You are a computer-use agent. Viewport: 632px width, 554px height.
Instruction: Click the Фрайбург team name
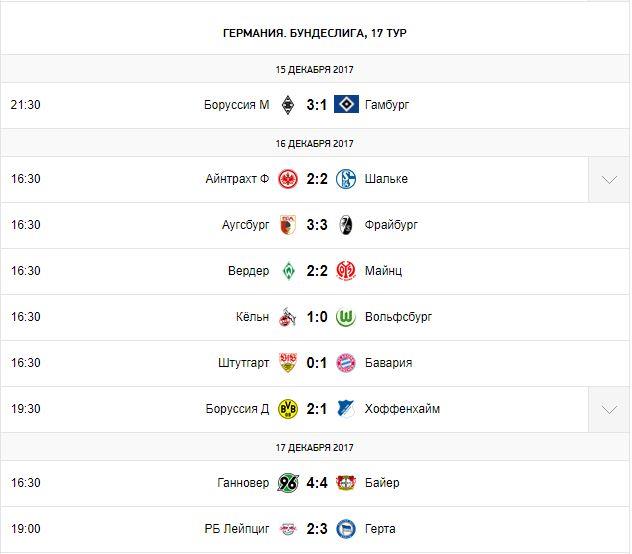tap(393, 225)
